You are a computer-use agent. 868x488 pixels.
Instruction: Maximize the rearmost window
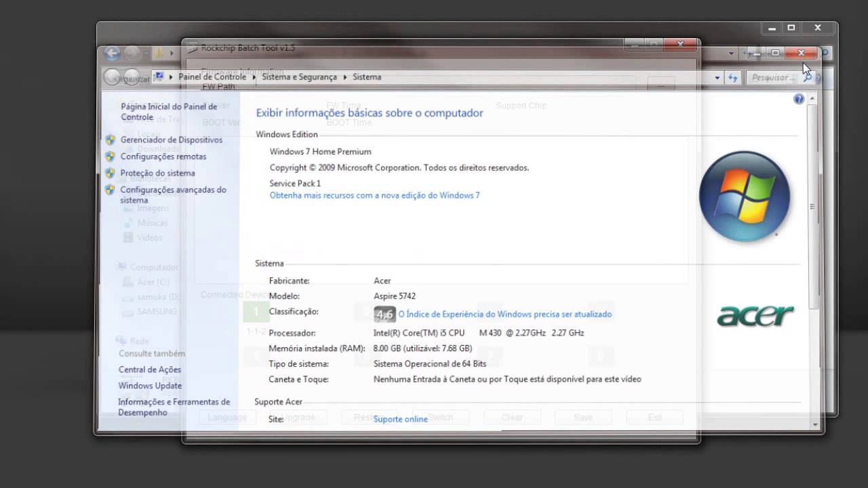point(791,28)
